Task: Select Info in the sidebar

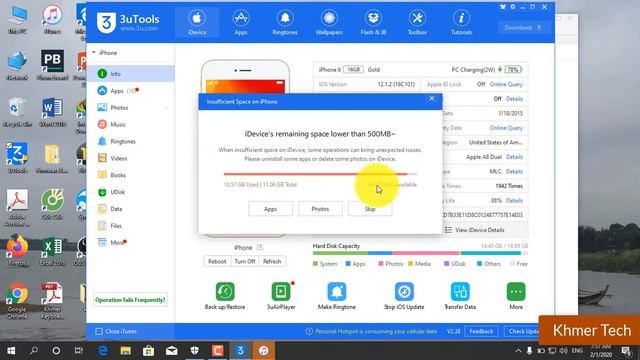Action: (131, 73)
